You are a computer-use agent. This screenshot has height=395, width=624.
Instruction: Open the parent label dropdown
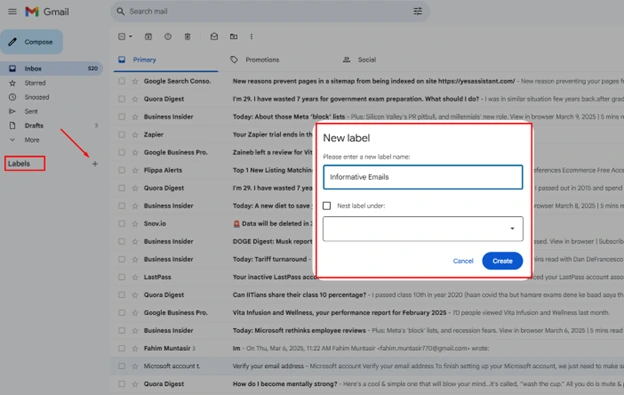point(423,229)
